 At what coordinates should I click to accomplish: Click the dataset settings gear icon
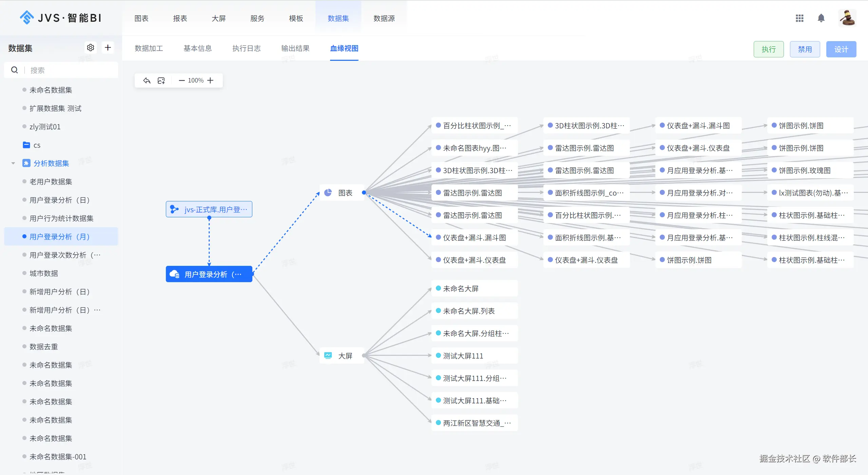pos(91,48)
